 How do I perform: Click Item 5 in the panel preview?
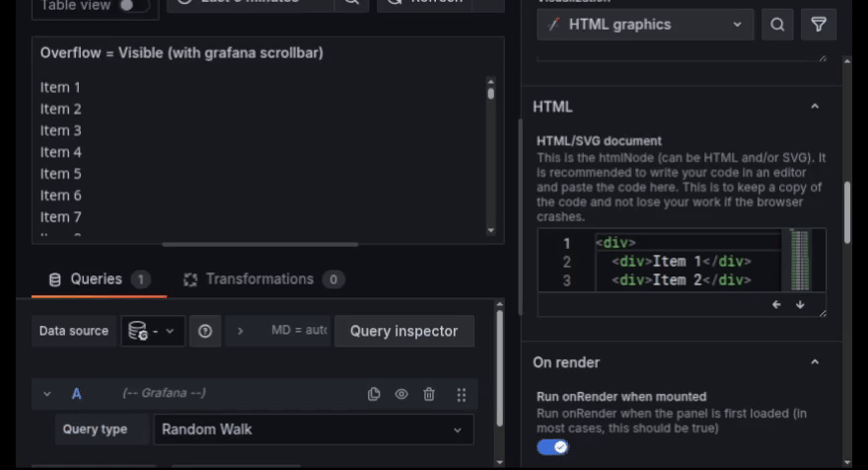tap(61, 174)
